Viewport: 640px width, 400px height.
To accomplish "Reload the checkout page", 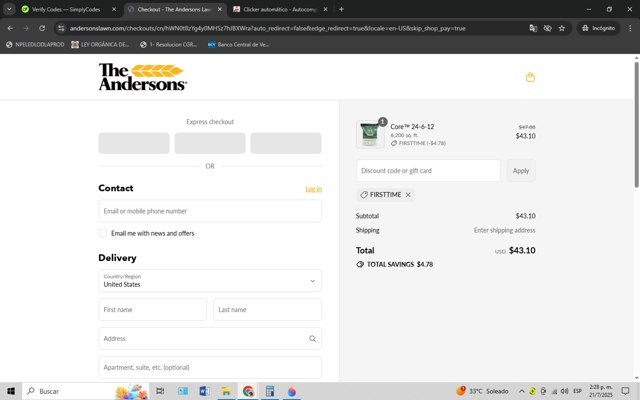I will [42, 28].
